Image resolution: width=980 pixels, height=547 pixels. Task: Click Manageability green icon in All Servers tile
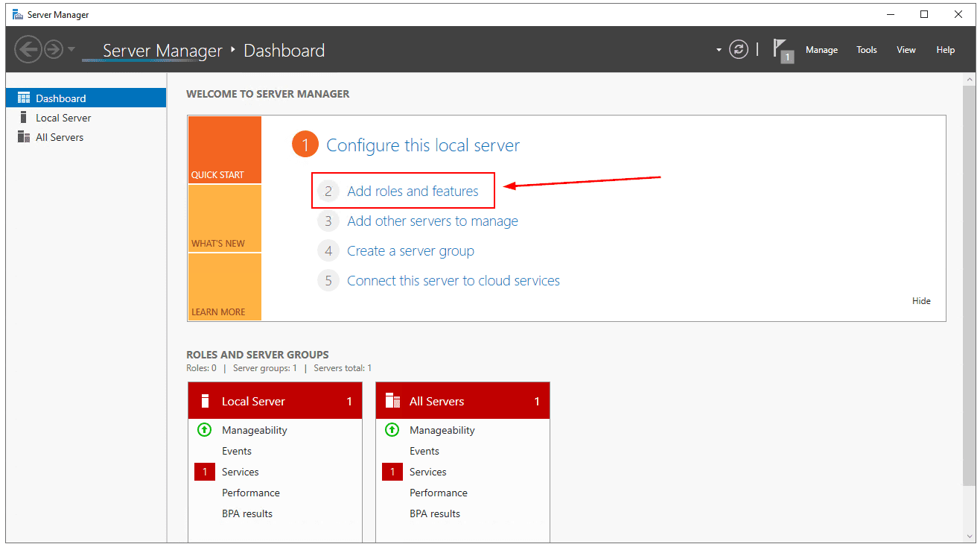pos(392,430)
